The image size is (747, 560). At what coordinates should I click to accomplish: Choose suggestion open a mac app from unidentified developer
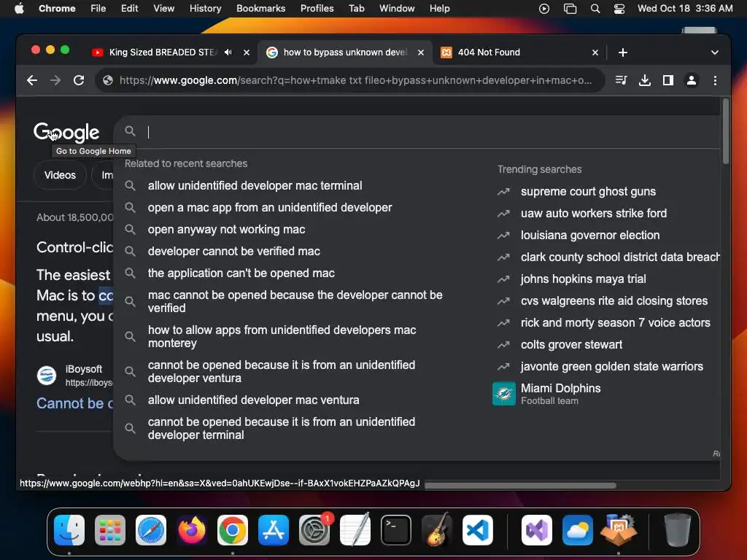(x=270, y=207)
